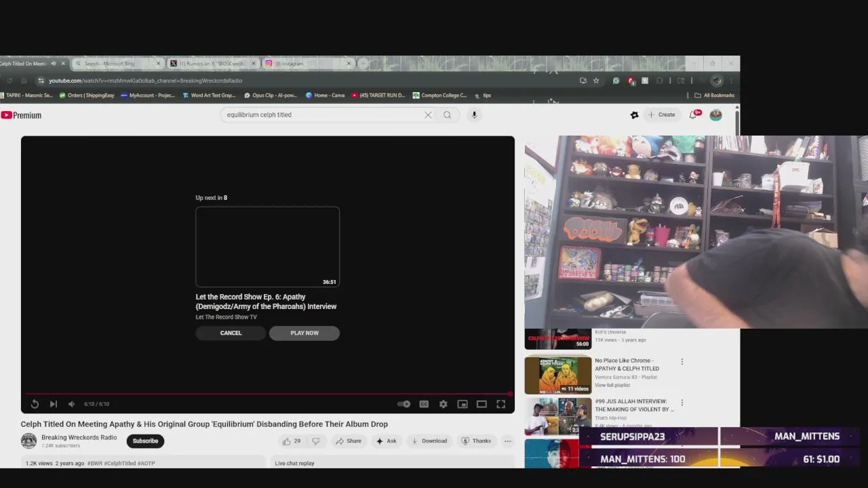The image size is (868, 488).
Task: Open the MyAccount - Projec... bookmark
Action: [148, 96]
